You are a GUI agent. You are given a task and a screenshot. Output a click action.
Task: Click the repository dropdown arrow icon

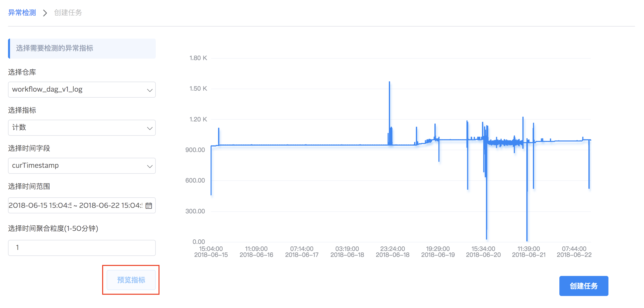point(150,90)
